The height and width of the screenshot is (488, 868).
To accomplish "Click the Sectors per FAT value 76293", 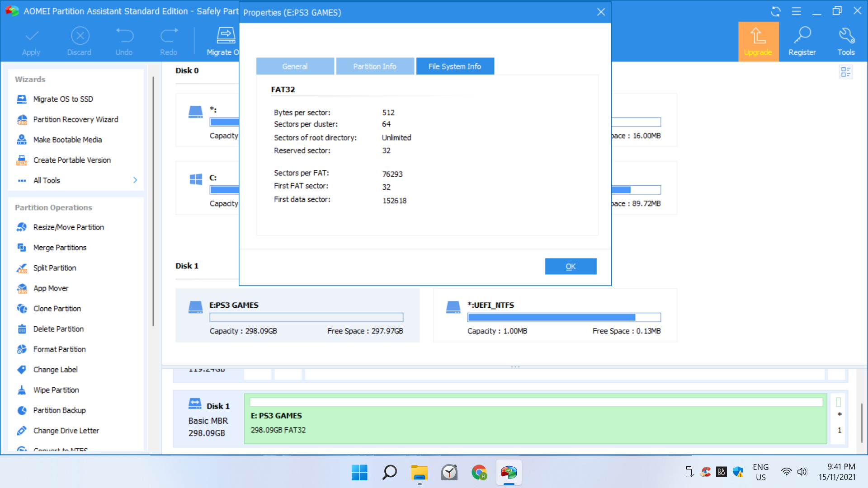I will pos(392,174).
